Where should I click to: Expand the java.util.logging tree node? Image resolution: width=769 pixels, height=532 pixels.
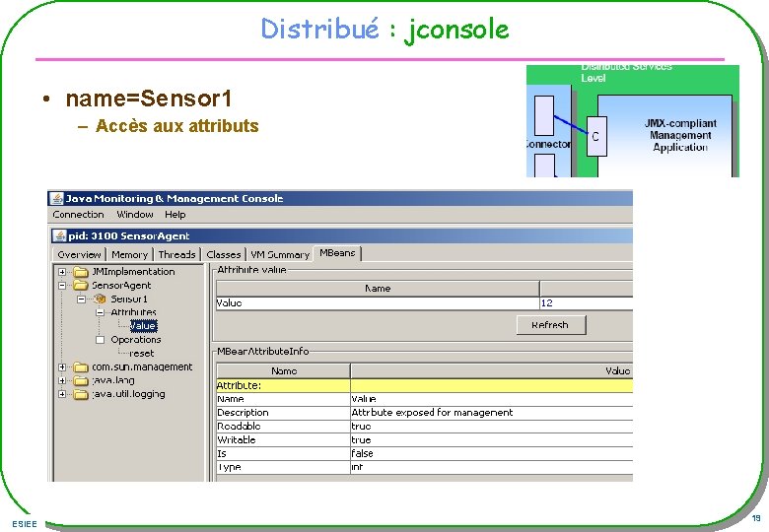62,394
